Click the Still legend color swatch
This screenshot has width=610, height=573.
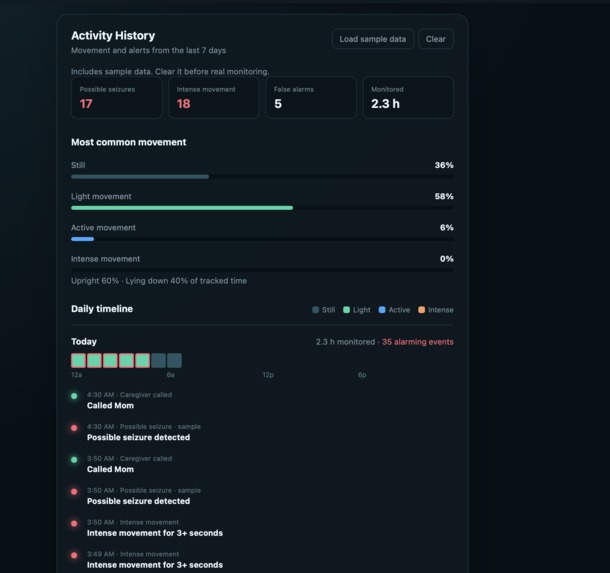click(x=316, y=310)
